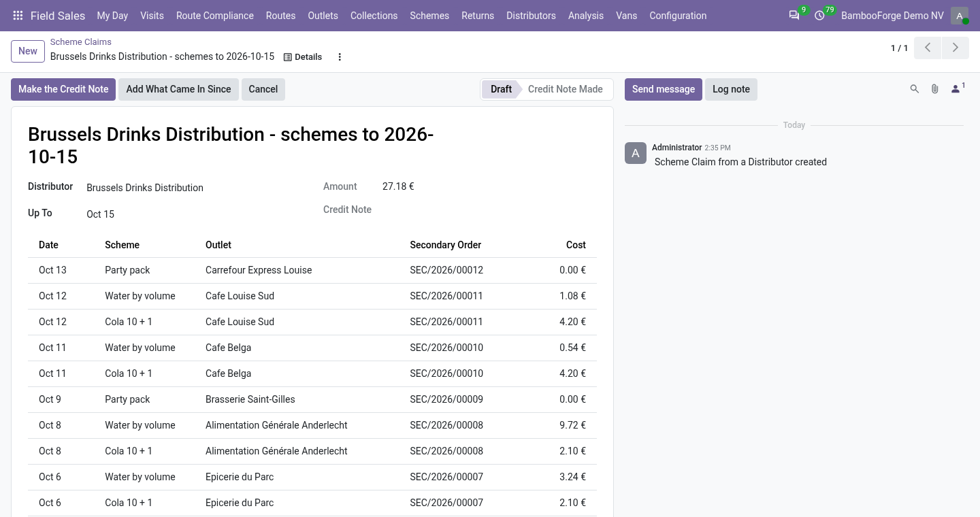The height and width of the screenshot is (517, 980).
Task: Go to previous record arrow
Action: (928, 48)
